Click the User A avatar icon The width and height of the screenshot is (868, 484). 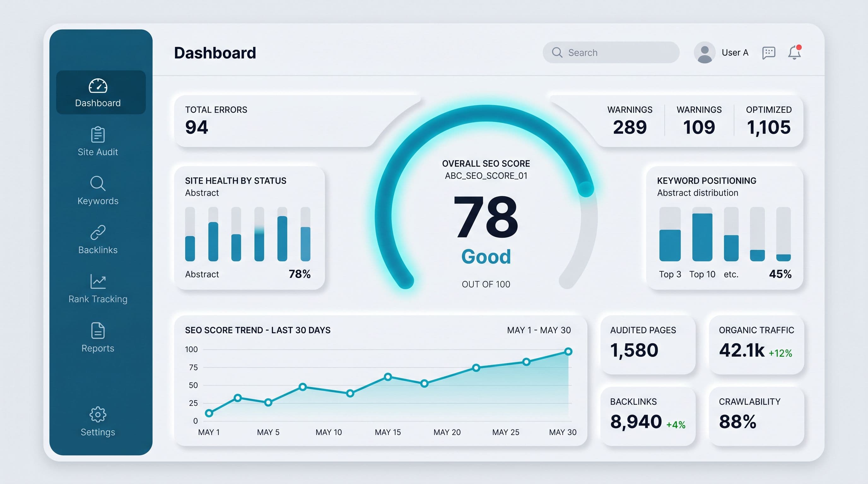tap(705, 53)
